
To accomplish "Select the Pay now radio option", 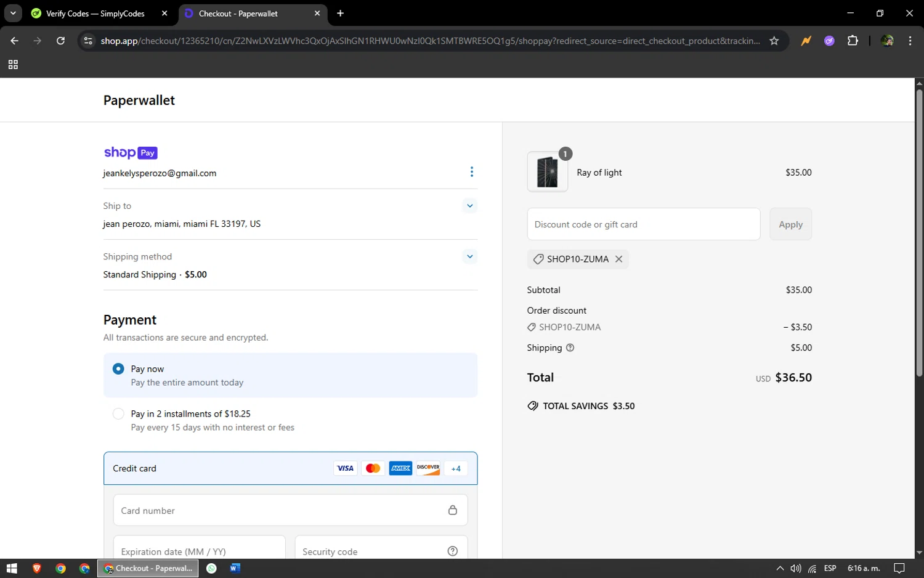I will pos(118,368).
